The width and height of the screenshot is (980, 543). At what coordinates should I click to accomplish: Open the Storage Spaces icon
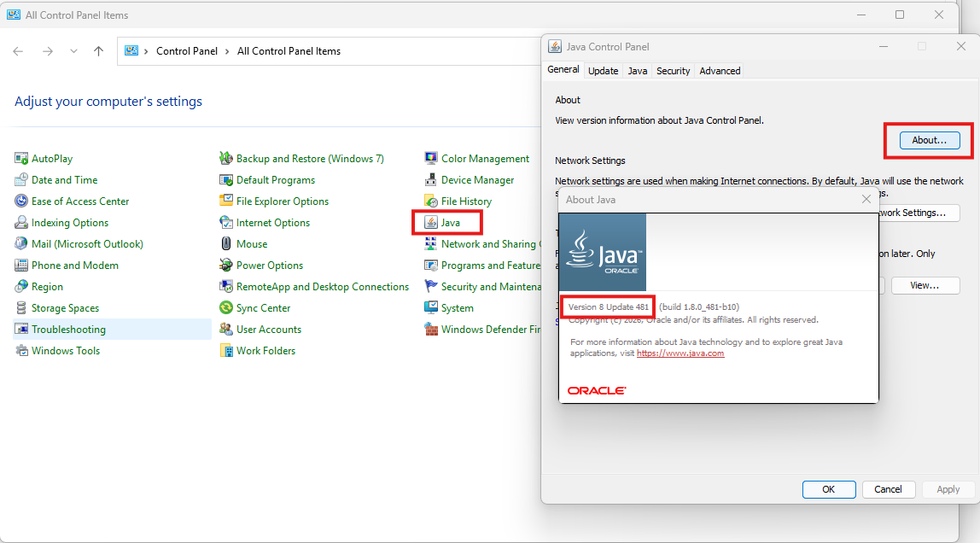pos(21,308)
